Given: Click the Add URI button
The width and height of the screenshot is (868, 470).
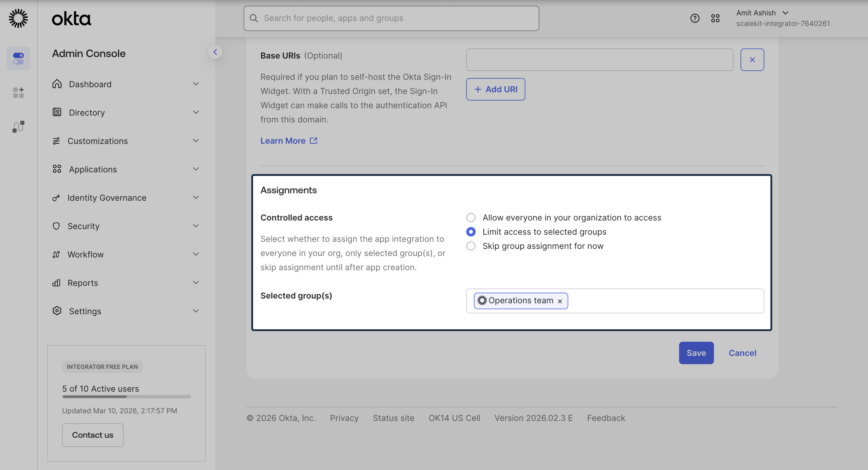Looking at the screenshot, I should point(495,89).
